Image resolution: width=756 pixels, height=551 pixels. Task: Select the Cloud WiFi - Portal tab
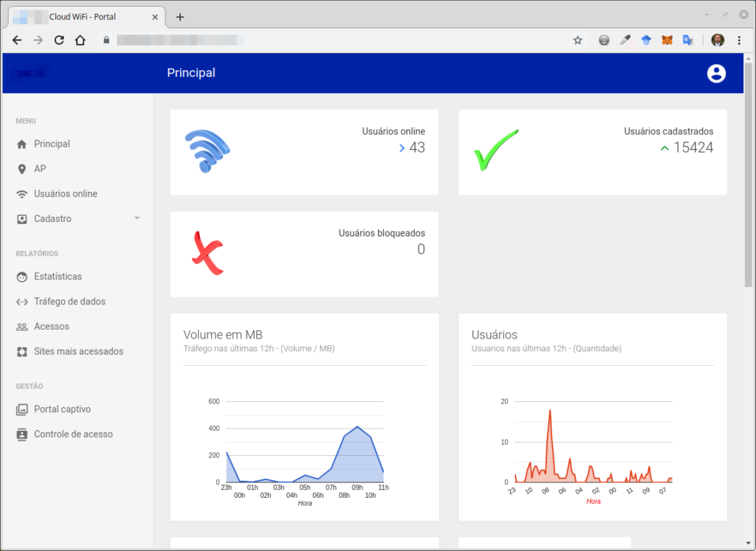(81, 16)
